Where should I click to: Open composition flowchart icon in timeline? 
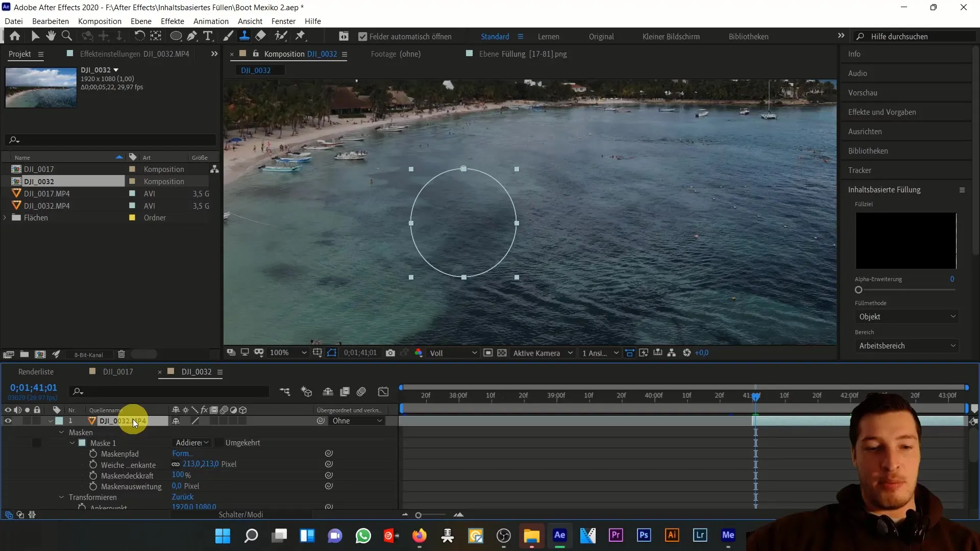pos(285,392)
